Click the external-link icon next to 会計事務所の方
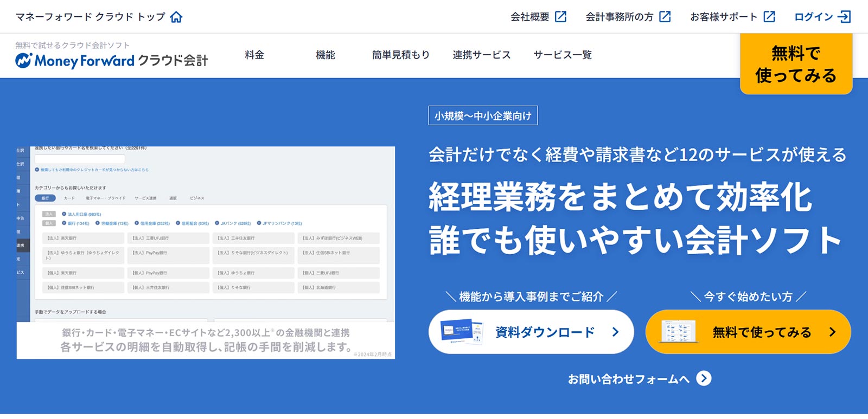 tap(665, 17)
